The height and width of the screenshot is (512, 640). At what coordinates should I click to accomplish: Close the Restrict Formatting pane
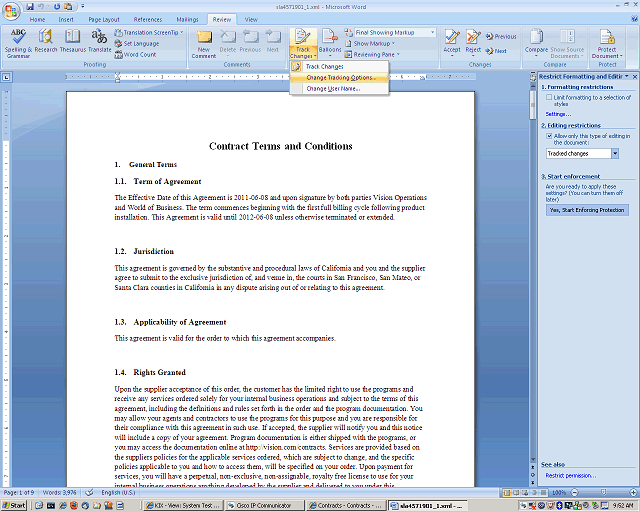[635, 76]
